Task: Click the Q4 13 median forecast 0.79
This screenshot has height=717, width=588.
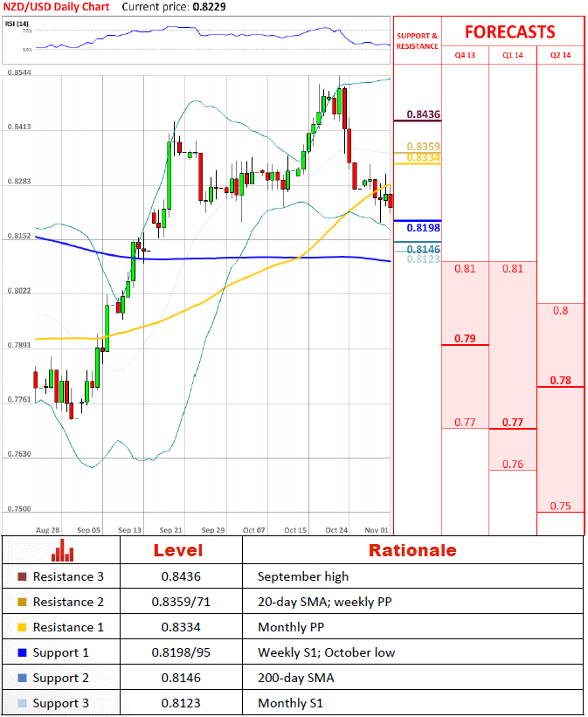Action: pos(465,338)
